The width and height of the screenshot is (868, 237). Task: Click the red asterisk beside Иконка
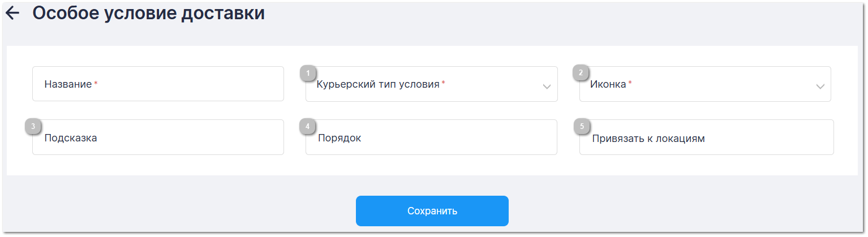pos(630,84)
